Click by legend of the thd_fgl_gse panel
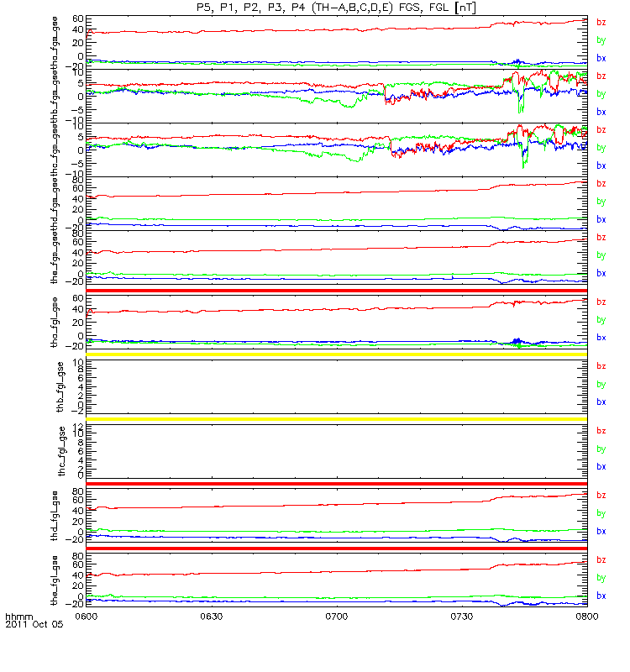This screenshot has width=630, height=672. pyautogui.click(x=601, y=513)
